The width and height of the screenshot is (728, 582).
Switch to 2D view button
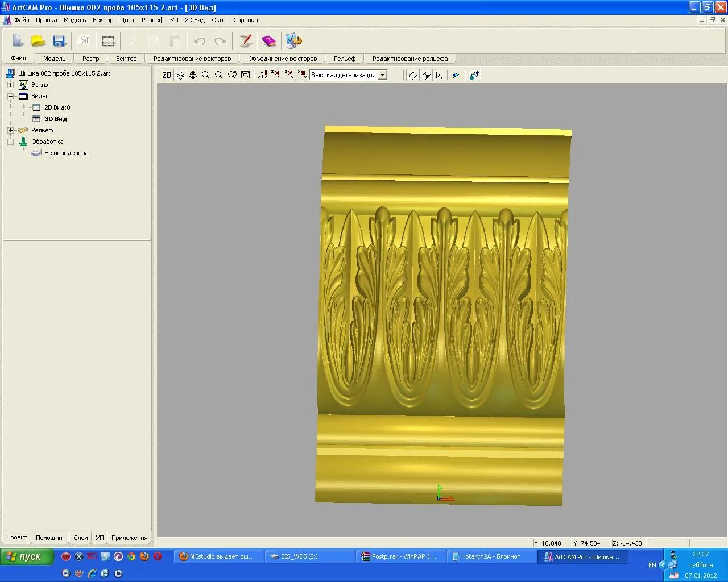tap(167, 75)
